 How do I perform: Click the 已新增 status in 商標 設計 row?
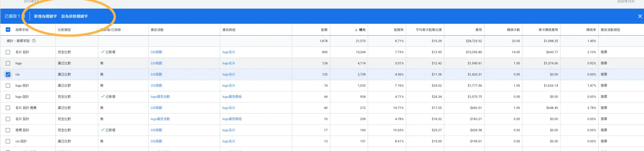(x=108, y=130)
